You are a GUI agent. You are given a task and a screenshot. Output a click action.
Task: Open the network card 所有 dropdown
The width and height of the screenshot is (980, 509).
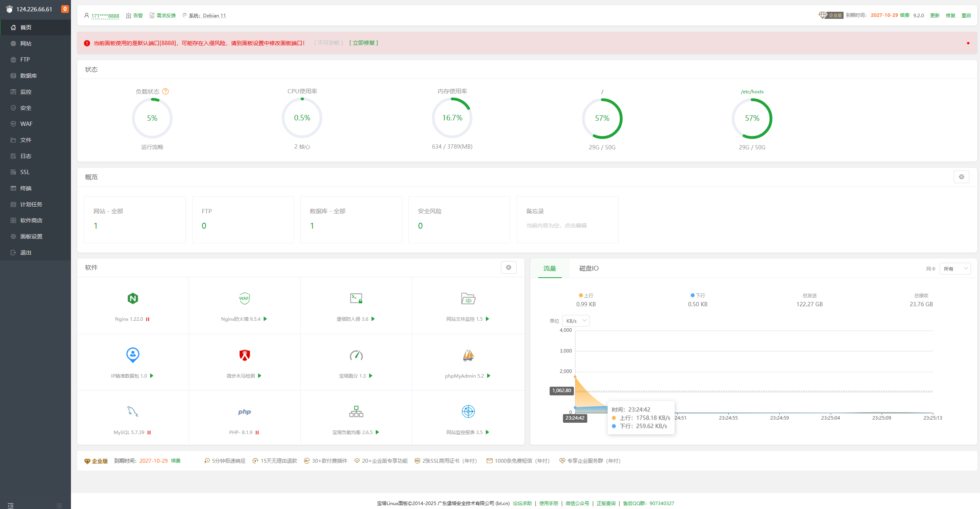(955, 269)
